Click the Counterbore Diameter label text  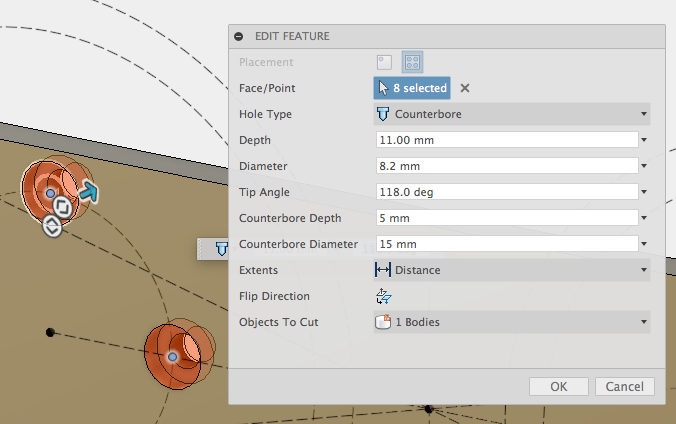298,244
